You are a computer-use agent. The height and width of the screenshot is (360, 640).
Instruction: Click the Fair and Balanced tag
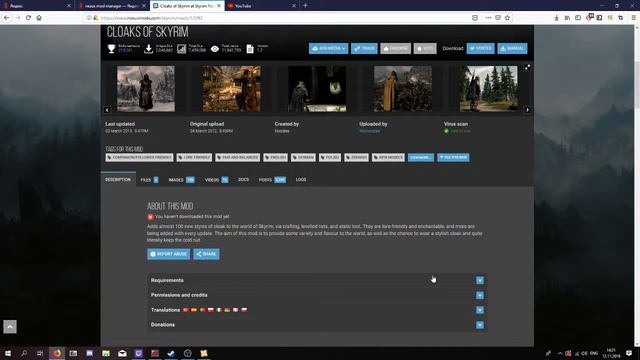(238, 158)
